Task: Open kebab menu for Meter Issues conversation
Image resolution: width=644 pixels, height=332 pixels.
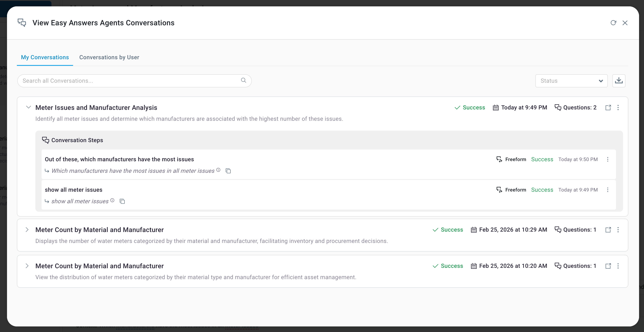Action: tap(618, 108)
